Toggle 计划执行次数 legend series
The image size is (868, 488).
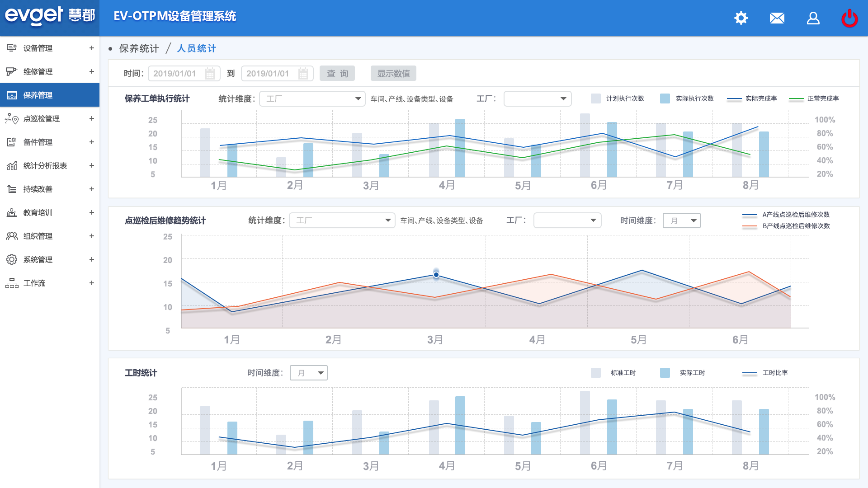pyautogui.click(x=596, y=99)
